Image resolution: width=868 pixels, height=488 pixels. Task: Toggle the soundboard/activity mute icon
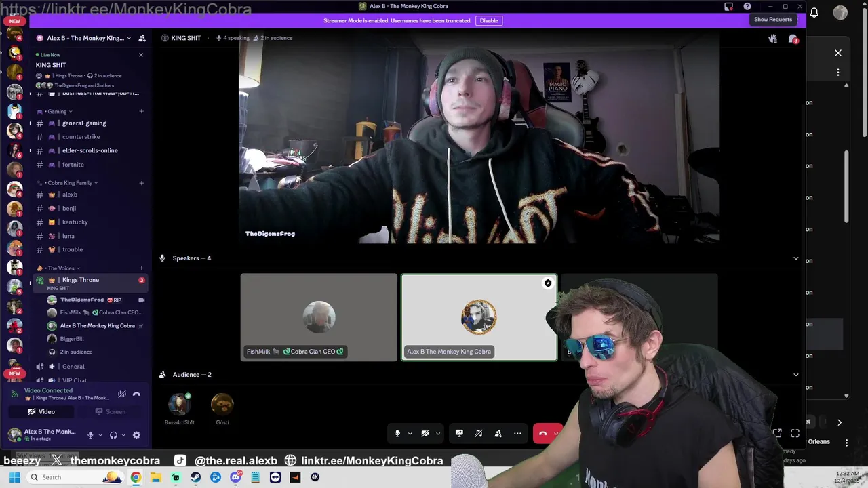click(x=479, y=433)
